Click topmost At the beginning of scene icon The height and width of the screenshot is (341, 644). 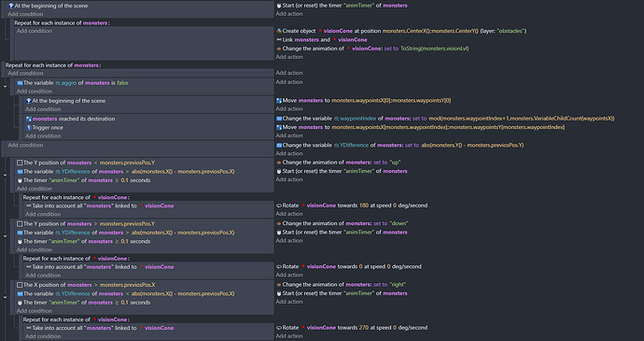11,6
